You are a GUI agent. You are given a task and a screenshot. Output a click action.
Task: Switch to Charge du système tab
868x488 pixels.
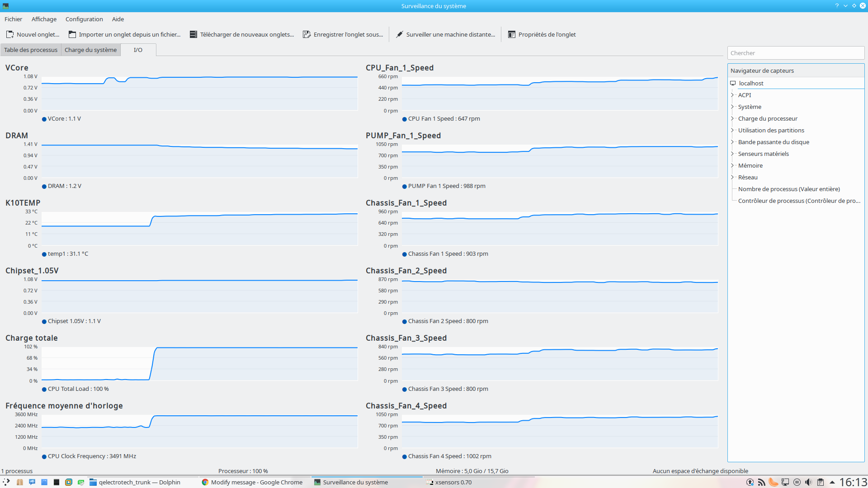point(90,50)
